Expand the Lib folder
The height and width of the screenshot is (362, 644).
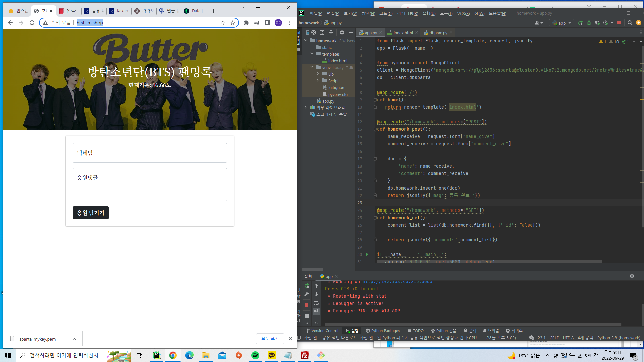point(318,74)
